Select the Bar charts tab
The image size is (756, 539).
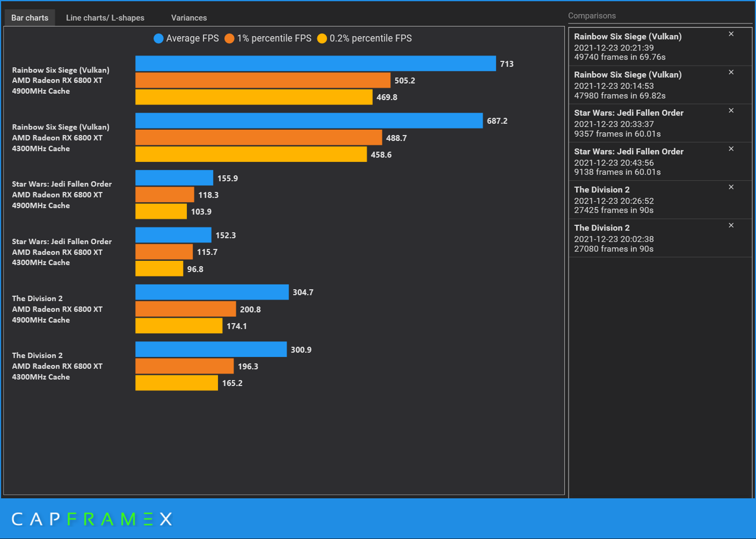[30, 18]
